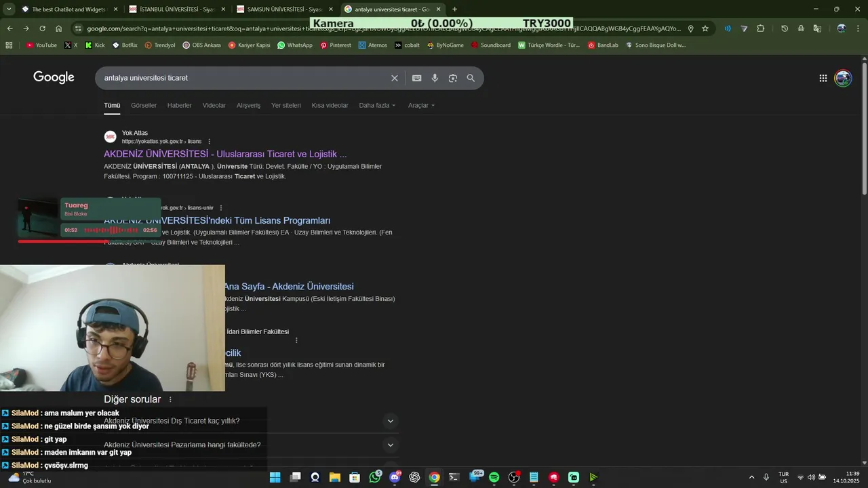Bookmark this page with the star
Image resolution: width=868 pixels, height=488 pixels.
[x=705, y=28]
